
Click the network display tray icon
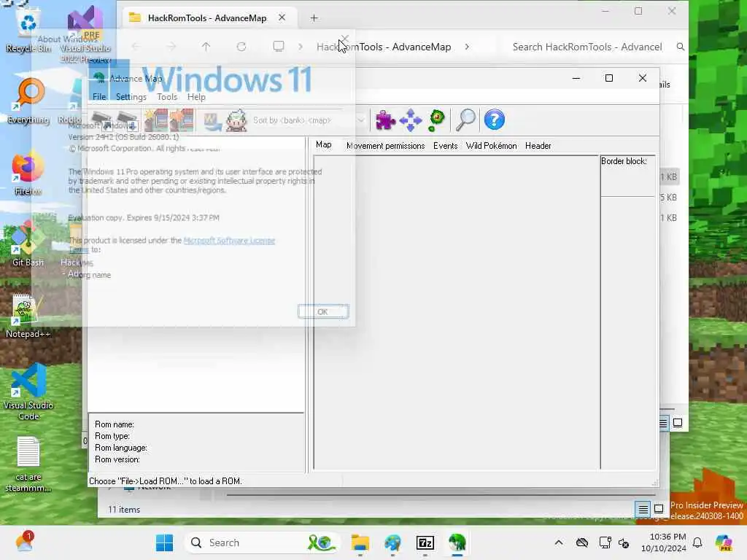click(x=605, y=542)
